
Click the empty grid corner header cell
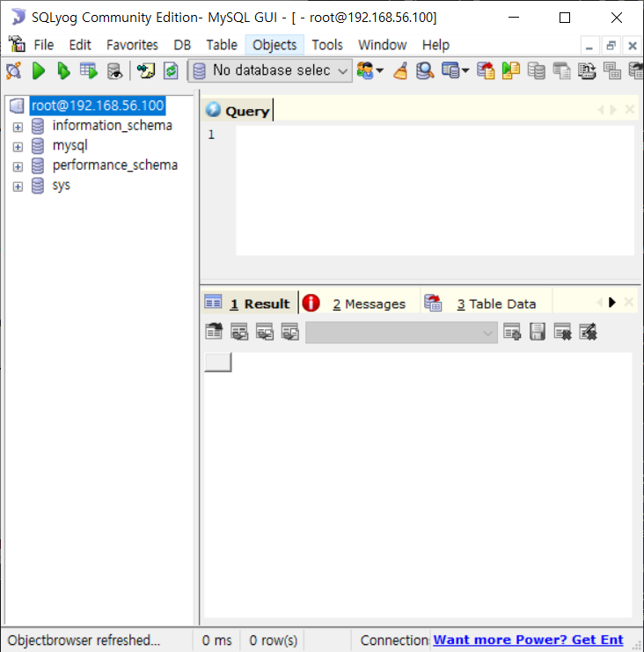(218, 363)
